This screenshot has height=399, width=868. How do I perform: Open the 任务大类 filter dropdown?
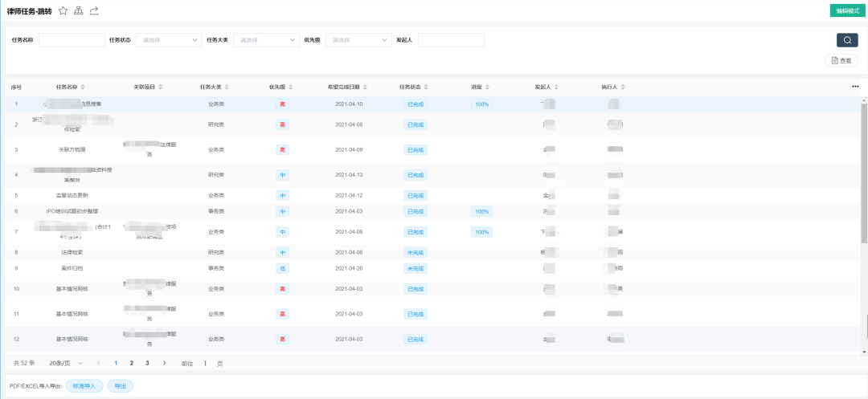266,40
